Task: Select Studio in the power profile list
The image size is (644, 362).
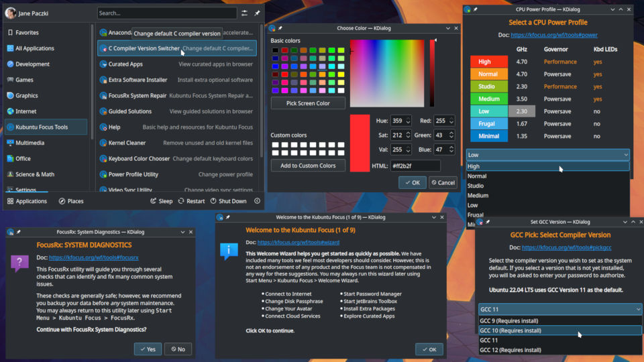Action: (x=476, y=186)
